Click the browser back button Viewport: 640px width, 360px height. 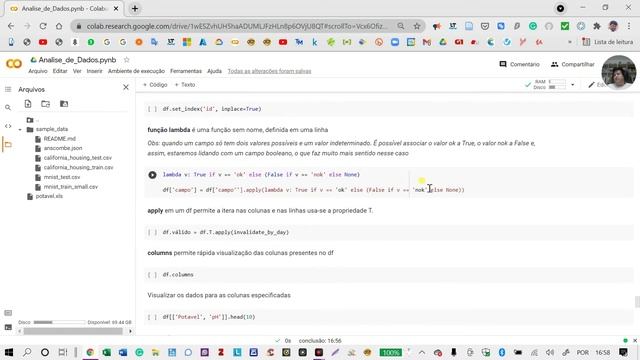(x=11, y=26)
